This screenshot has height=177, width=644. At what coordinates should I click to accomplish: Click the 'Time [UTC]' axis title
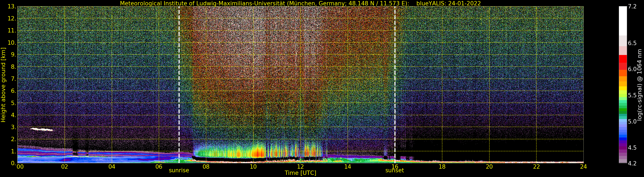(x=300, y=173)
